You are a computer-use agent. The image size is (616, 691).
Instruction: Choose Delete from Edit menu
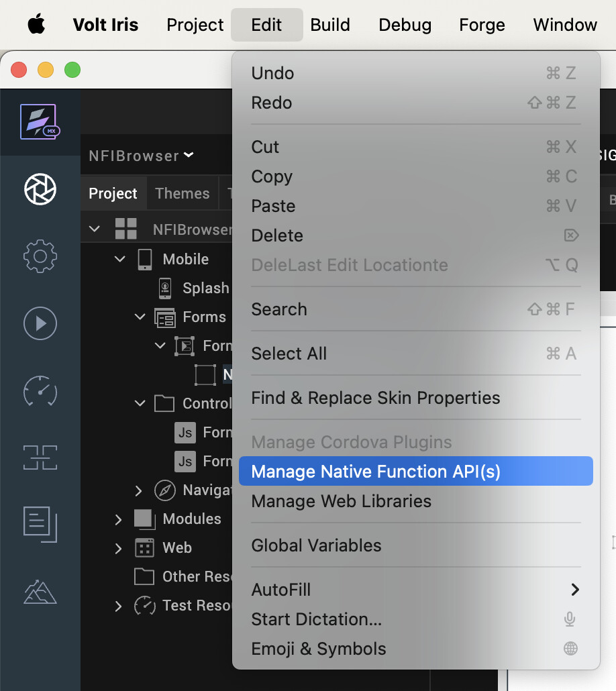pos(415,235)
